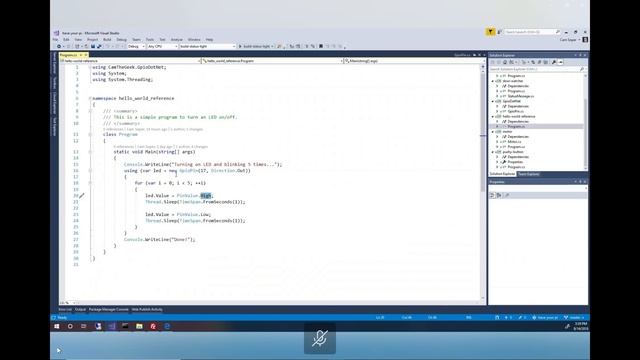Open the Package Manager Console tab
640x360 pixels.
click(x=109, y=309)
